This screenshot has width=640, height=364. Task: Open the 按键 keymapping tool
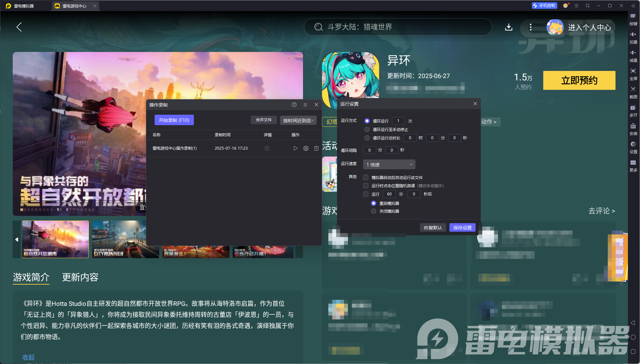(x=633, y=20)
